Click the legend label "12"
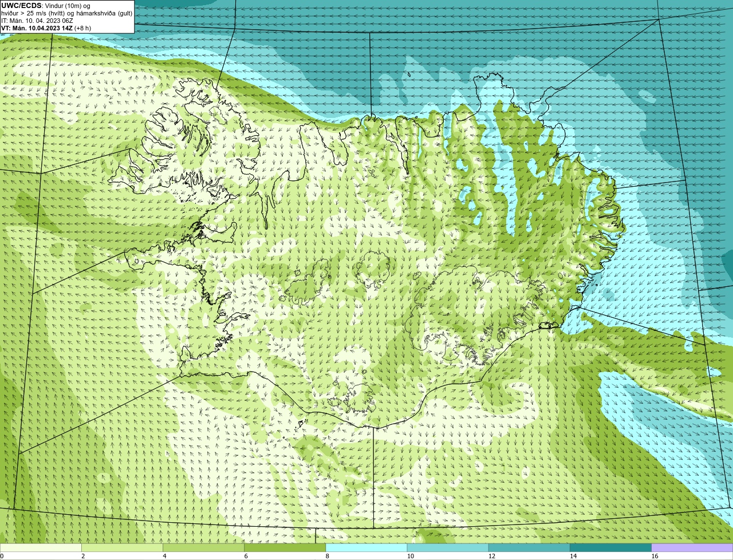 (492, 556)
